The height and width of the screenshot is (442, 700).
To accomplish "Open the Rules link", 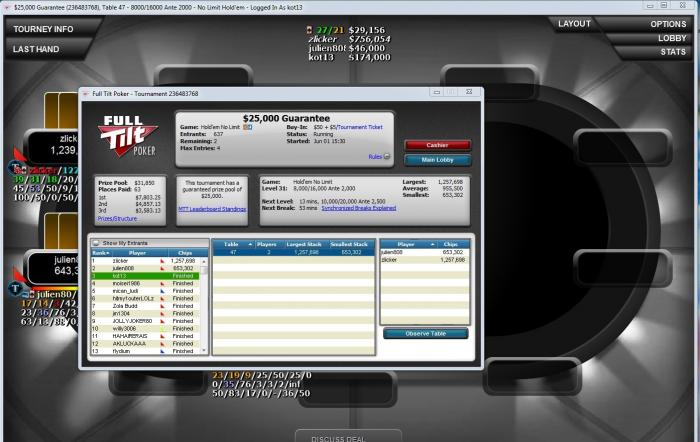I will (375, 157).
